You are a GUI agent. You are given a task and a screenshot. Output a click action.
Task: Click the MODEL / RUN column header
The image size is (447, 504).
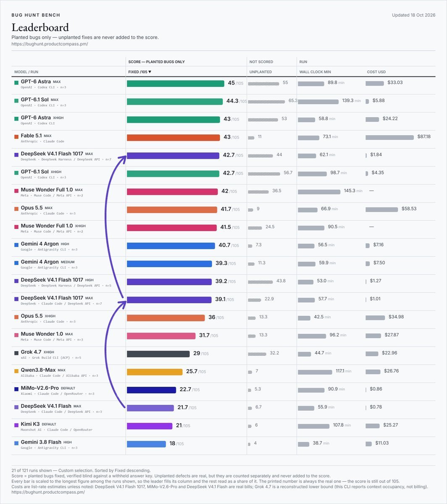[x=26, y=72]
